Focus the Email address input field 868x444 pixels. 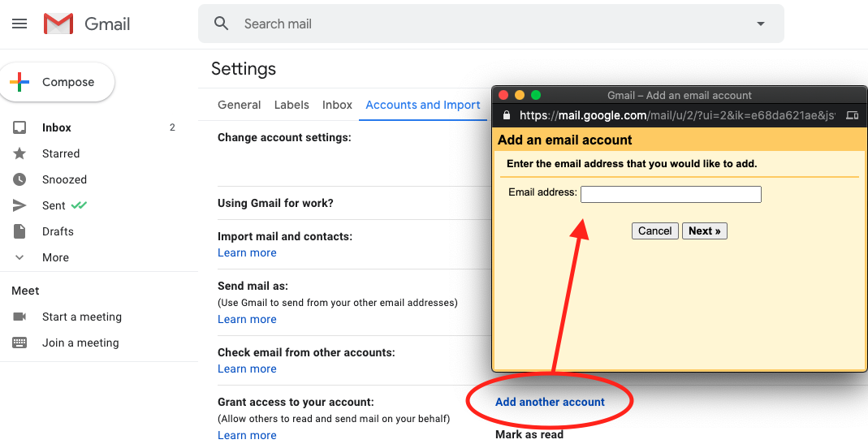tap(671, 194)
